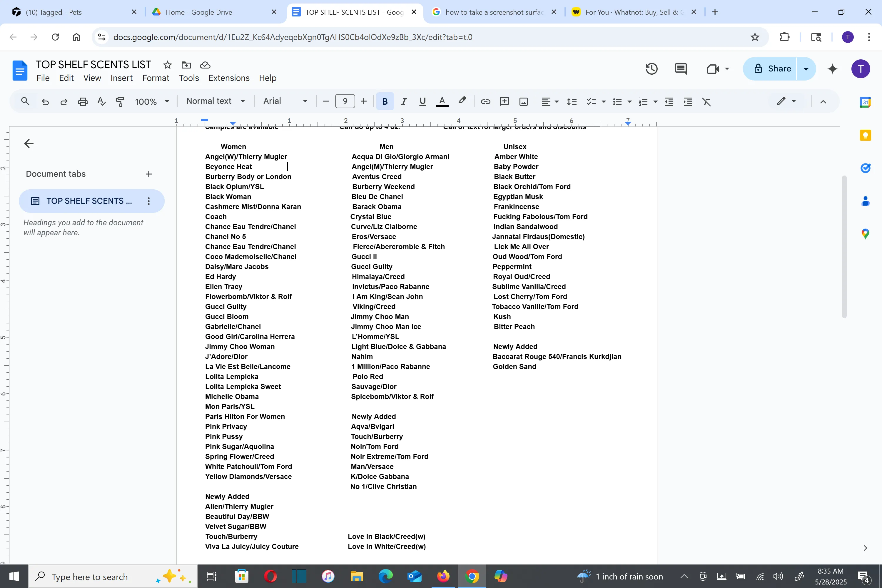Toggle bold formatting
Screen dimensions: 882x588
click(385, 101)
